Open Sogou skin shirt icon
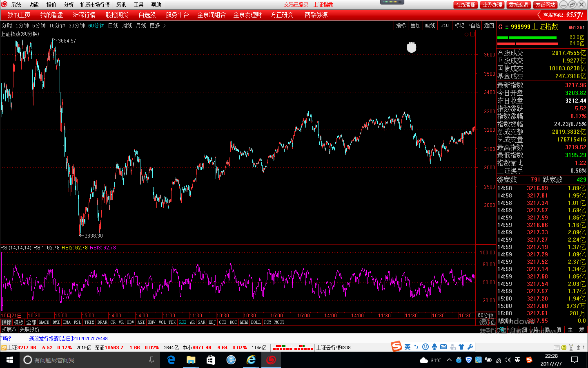The width and height of the screenshot is (588, 368). (461, 347)
